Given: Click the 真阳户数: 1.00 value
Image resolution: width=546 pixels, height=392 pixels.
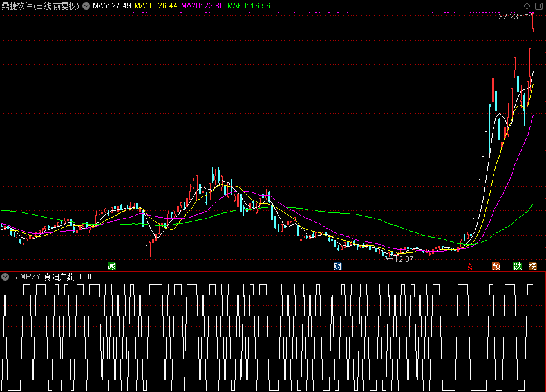Looking at the screenshot, I should [69, 277].
